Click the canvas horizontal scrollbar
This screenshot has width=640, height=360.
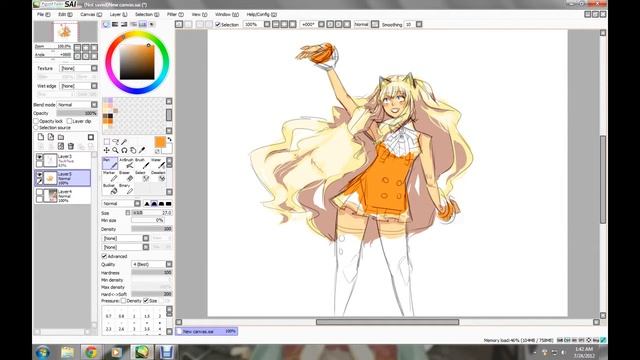point(387,322)
